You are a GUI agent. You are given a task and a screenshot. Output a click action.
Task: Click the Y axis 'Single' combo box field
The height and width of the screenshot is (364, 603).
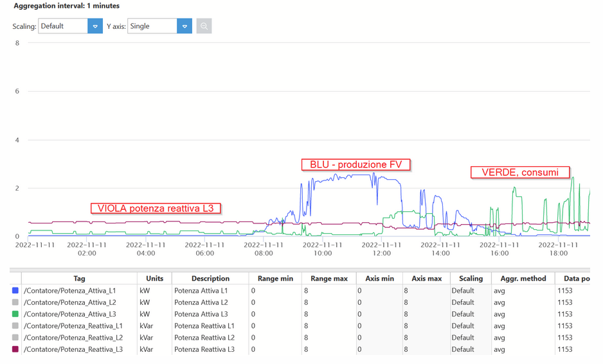pyautogui.click(x=152, y=26)
